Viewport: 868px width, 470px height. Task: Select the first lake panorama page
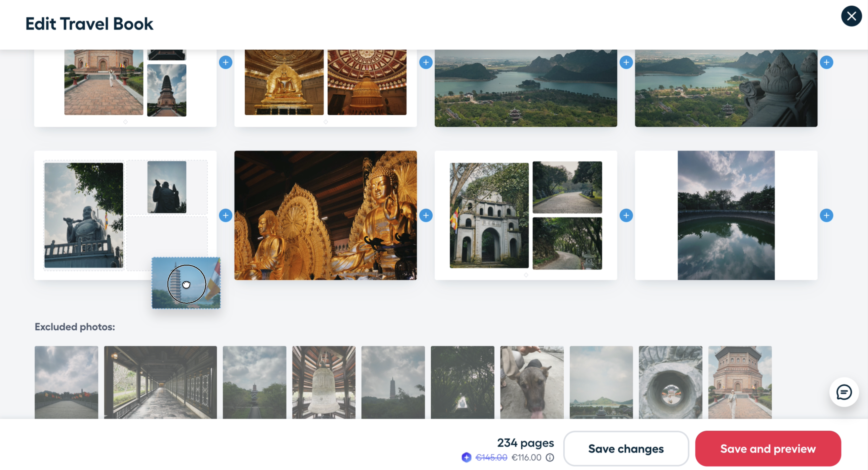tap(526, 88)
